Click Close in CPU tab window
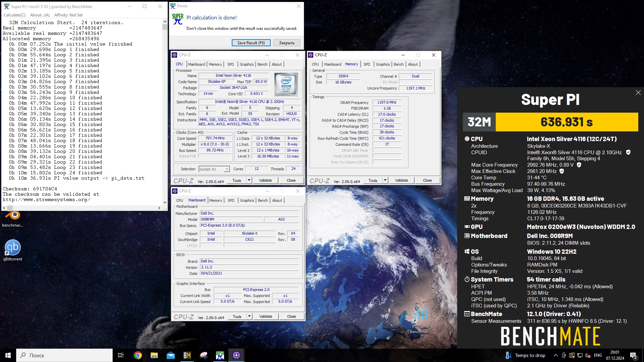Image resolution: width=644 pixels, height=362 pixels. (291, 180)
